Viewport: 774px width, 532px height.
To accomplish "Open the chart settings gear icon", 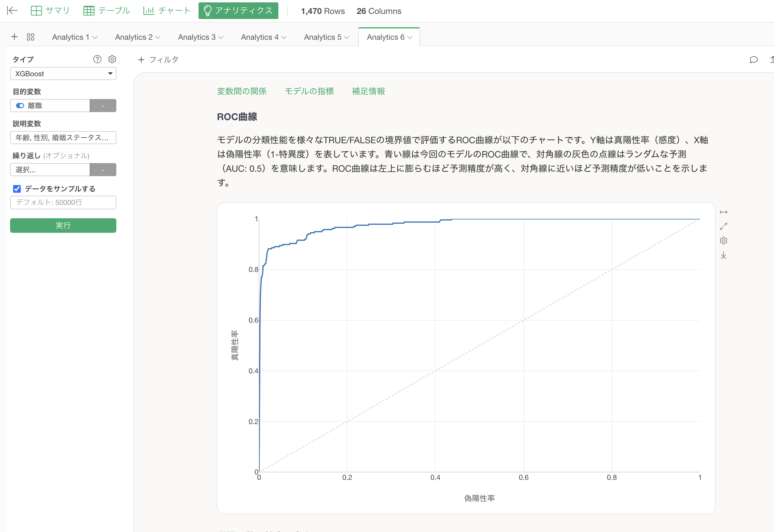I will (723, 241).
